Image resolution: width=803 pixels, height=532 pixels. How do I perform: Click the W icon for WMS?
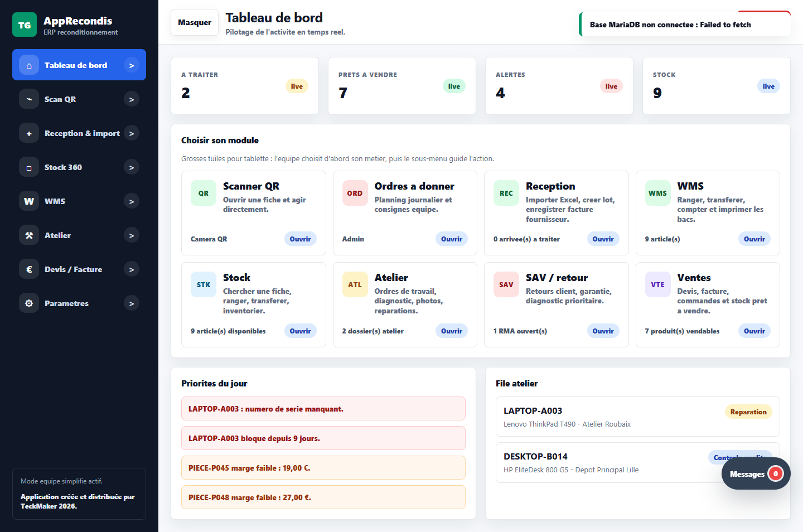(29, 201)
